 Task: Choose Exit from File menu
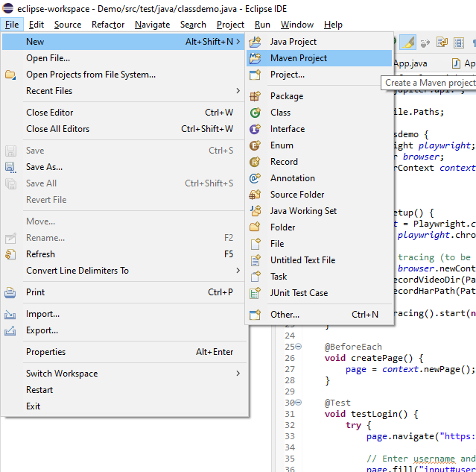123,406
